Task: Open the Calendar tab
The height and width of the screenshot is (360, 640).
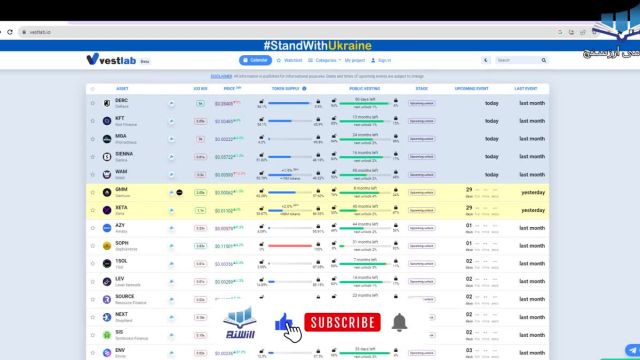Action: [255, 60]
